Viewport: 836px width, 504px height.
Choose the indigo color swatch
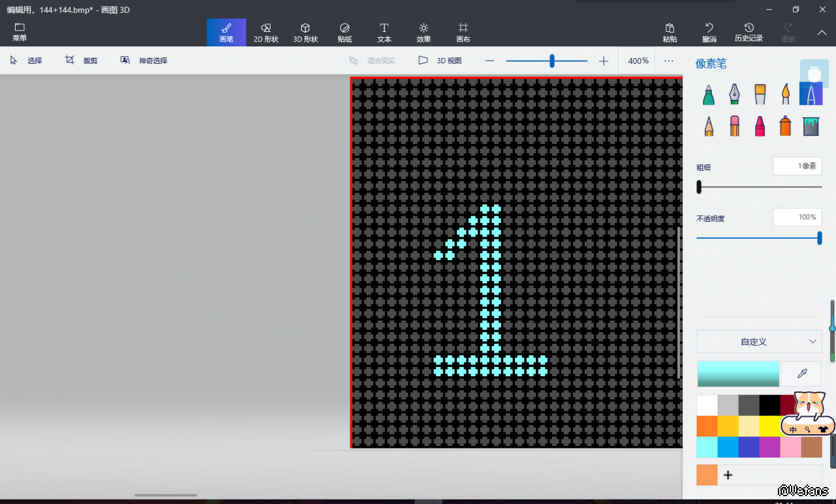(x=749, y=447)
